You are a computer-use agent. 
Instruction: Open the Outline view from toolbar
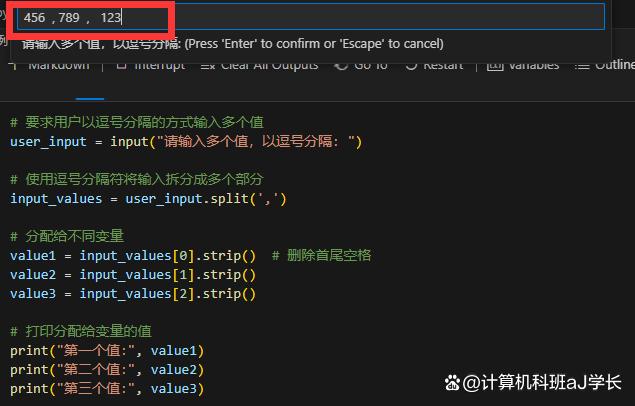tap(604, 65)
